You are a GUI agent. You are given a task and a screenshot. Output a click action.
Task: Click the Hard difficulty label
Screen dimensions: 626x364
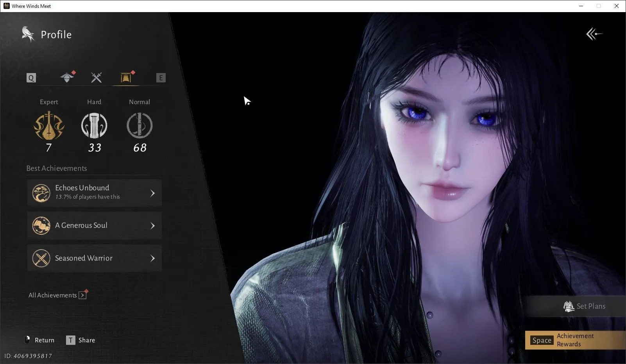[x=94, y=102]
